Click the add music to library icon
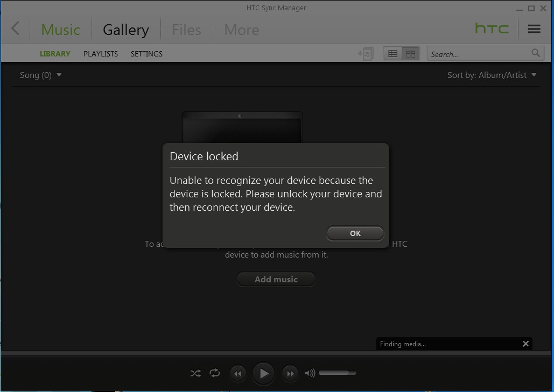This screenshot has height=392, width=554. click(x=366, y=54)
